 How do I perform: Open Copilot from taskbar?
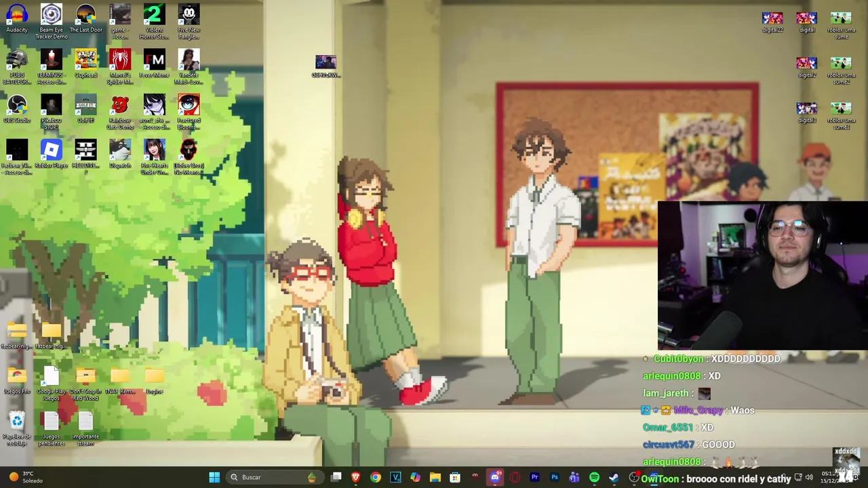click(x=415, y=477)
